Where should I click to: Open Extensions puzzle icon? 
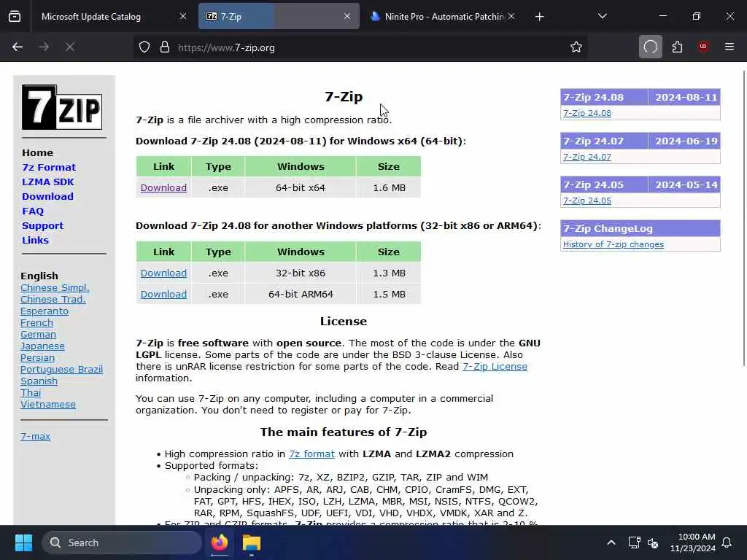click(x=677, y=47)
